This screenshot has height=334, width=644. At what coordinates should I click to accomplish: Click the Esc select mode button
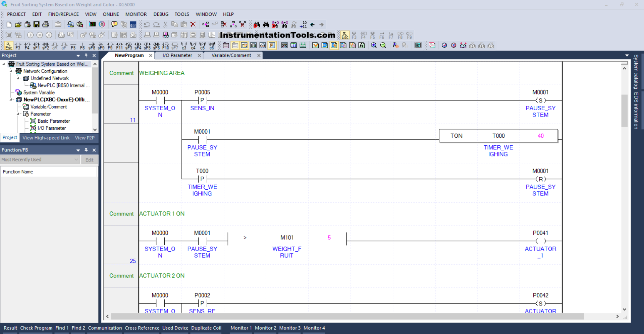click(x=8, y=45)
